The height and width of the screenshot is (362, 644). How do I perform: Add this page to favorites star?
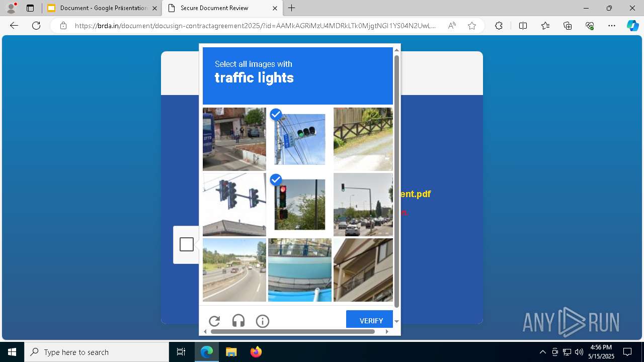[472, 26]
